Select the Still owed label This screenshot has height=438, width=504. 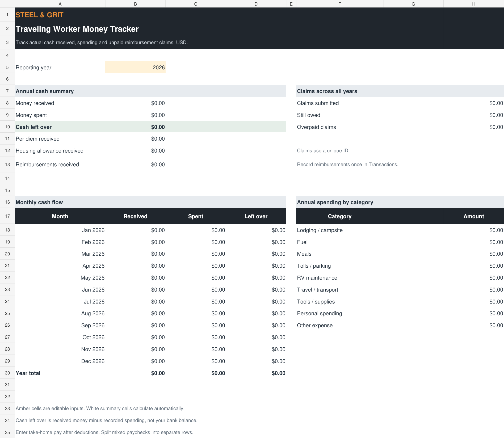[x=308, y=115]
